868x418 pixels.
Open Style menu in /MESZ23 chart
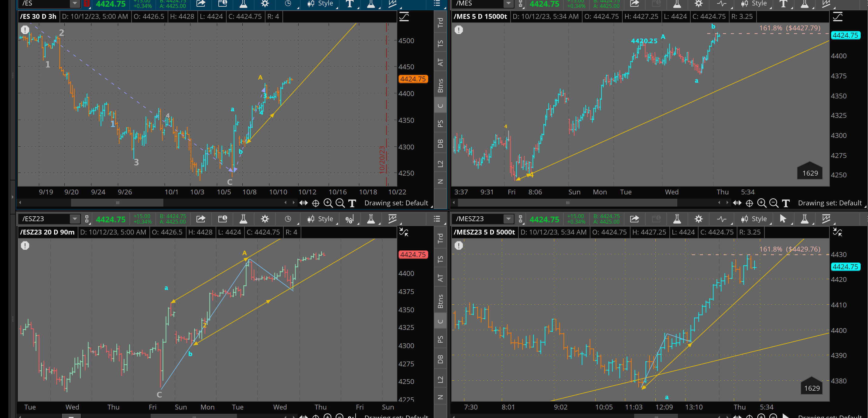click(x=754, y=219)
